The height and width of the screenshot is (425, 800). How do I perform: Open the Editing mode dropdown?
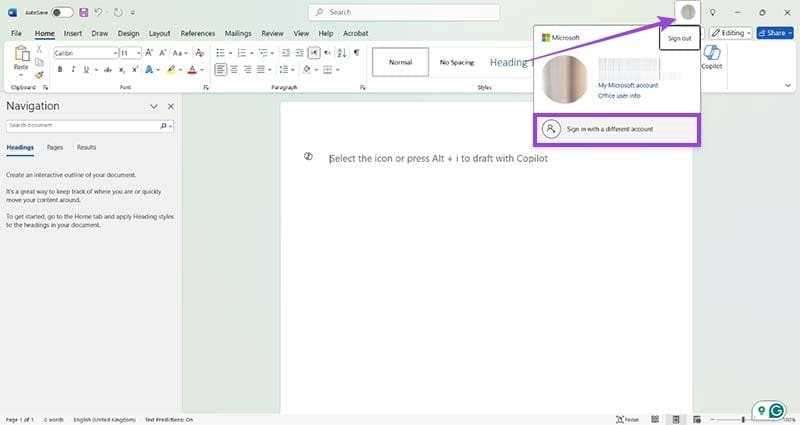click(x=731, y=33)
